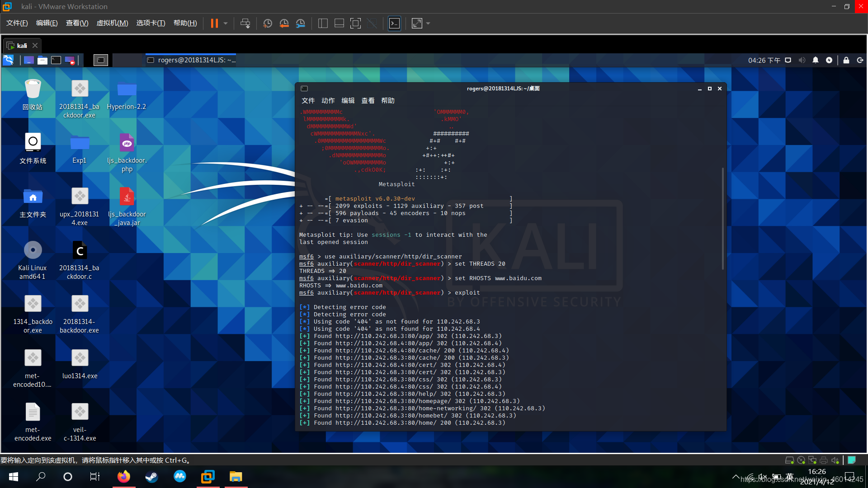Open the terminal's 查看 menu

point(368,101)
